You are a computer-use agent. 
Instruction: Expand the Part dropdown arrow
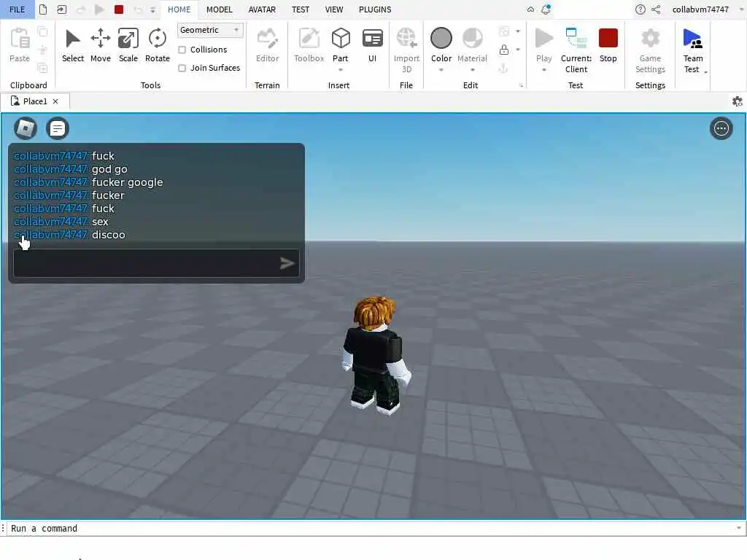341,70
